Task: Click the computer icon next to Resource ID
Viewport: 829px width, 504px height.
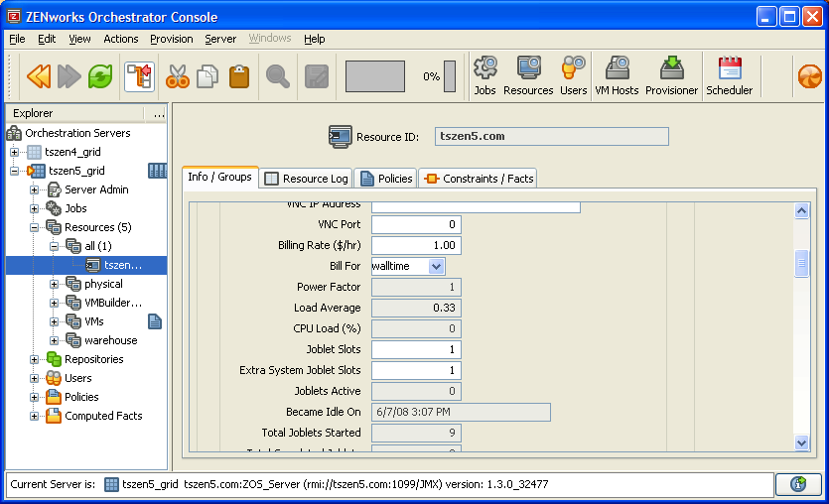Action: pyautogui.click(x=340, y=137)
